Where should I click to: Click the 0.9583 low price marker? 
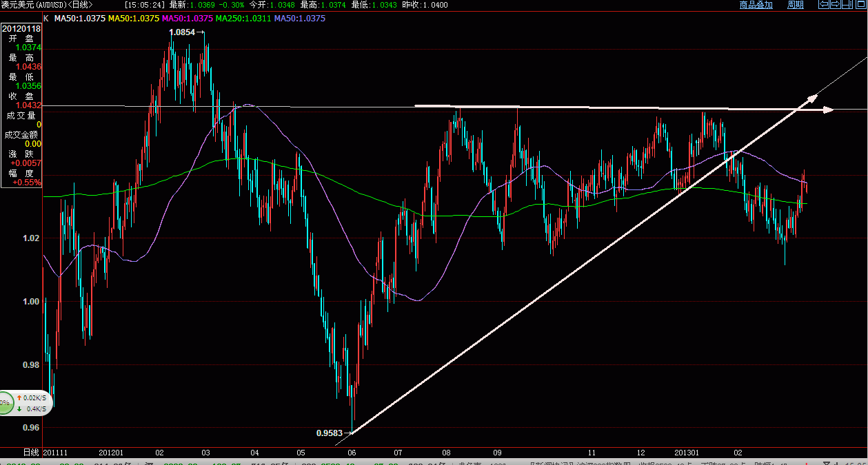[x=330, y=433]
